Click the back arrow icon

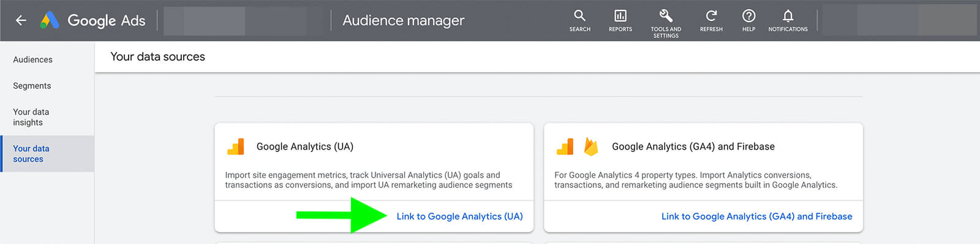[x=21, y=20]
